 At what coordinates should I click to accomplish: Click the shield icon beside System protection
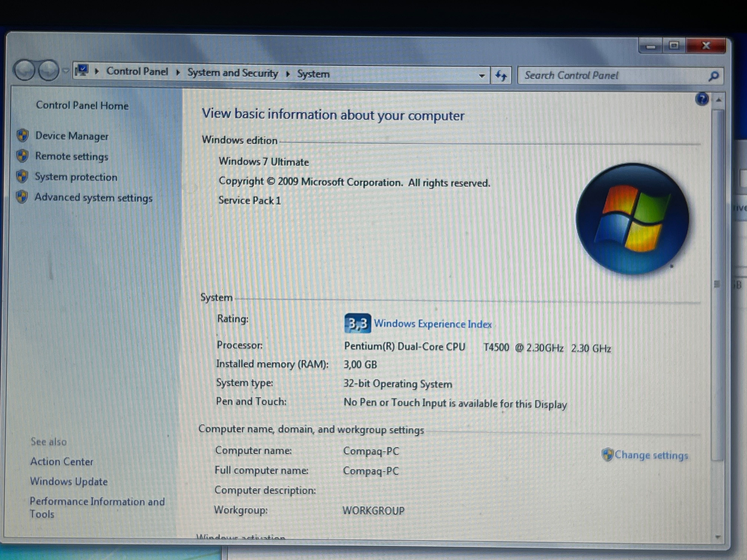point(22,176)
